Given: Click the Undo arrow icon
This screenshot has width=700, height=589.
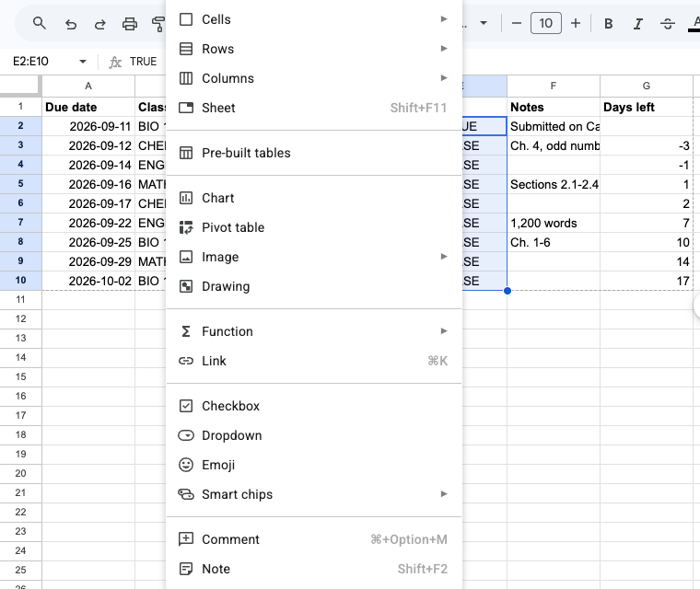Looking at the screenshot, I should click(71, 23).
